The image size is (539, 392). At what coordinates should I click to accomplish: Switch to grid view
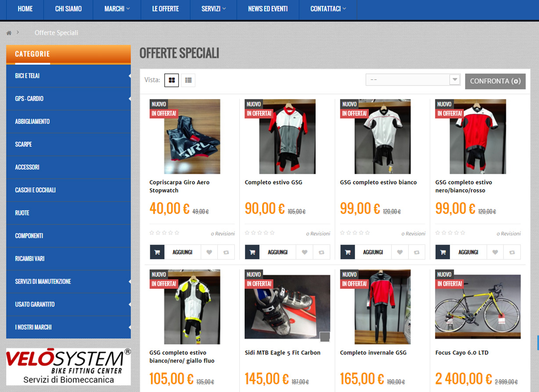tap(172, 80)
